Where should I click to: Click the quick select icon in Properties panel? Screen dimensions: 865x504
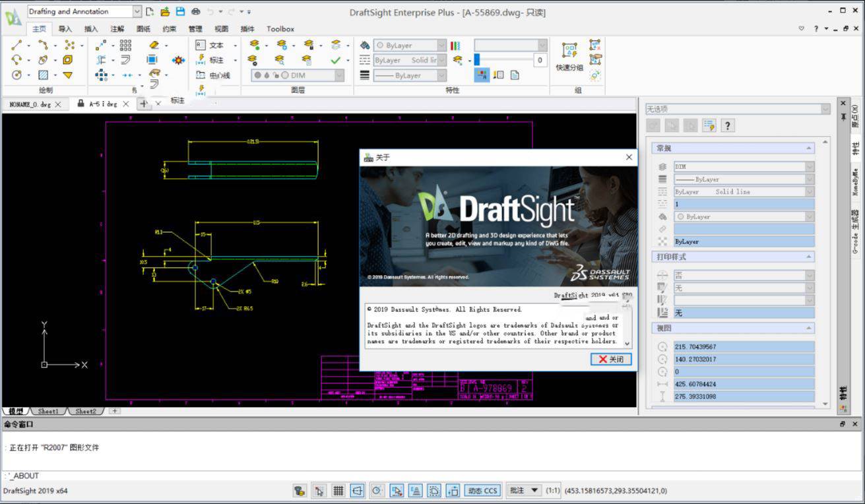pos(709,125)
